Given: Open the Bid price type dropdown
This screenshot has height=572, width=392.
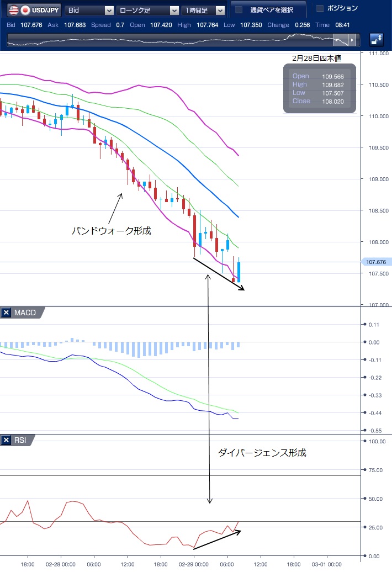Looking at the screenshot, I should (x=89, y=10).
